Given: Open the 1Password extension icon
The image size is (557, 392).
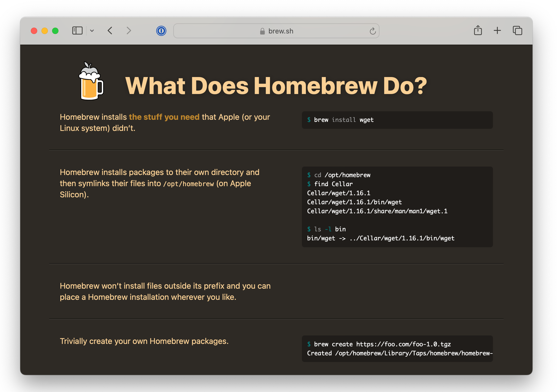Looking at the screenshot, I should coord(161,31).
